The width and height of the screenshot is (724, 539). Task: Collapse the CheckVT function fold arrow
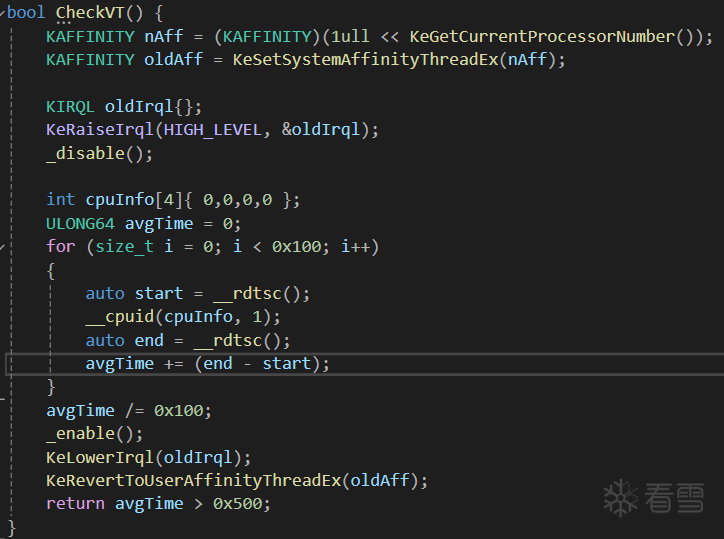click(x=3, y=14)
